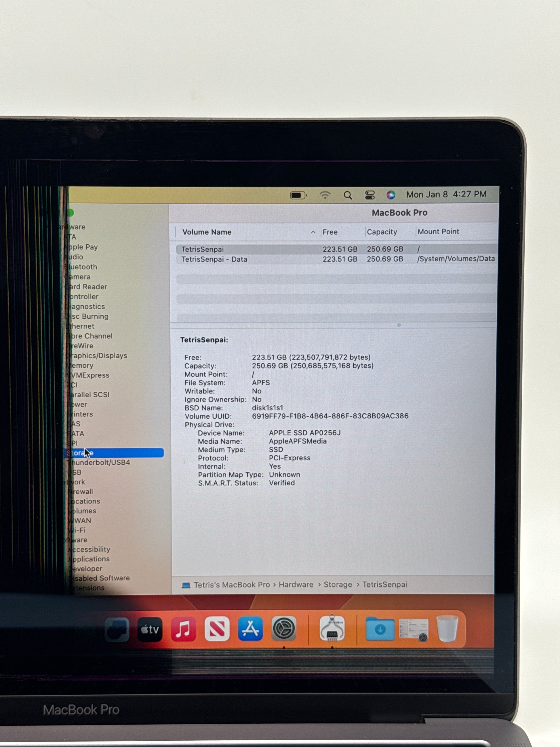Open News app in Dock
The image size is (560, 747).
click(x=217, y=629)
